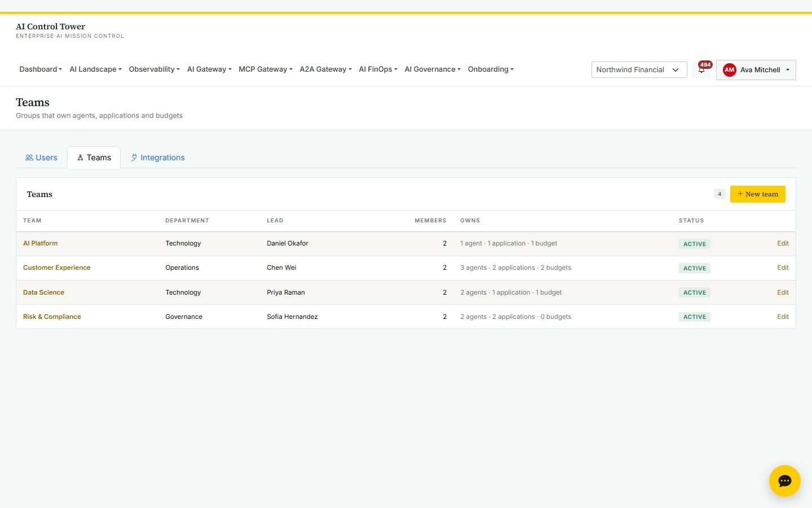
Task: Click the Governance department cell
Action: (184, 317)
